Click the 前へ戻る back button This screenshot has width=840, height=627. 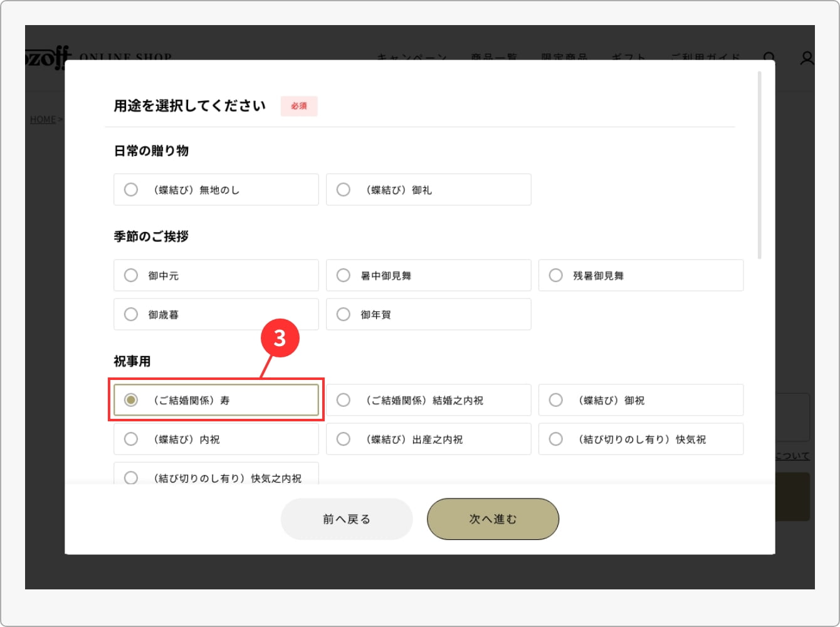pos(347,519)
